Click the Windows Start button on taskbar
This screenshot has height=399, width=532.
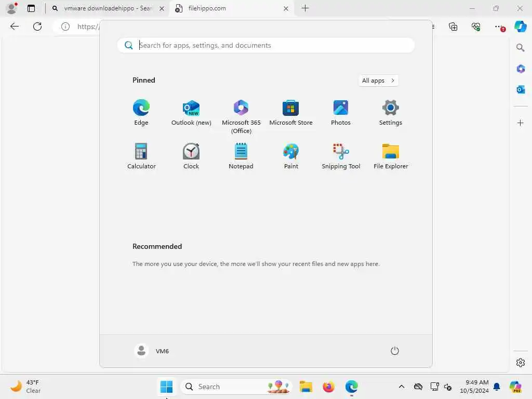tap(166, 387)
